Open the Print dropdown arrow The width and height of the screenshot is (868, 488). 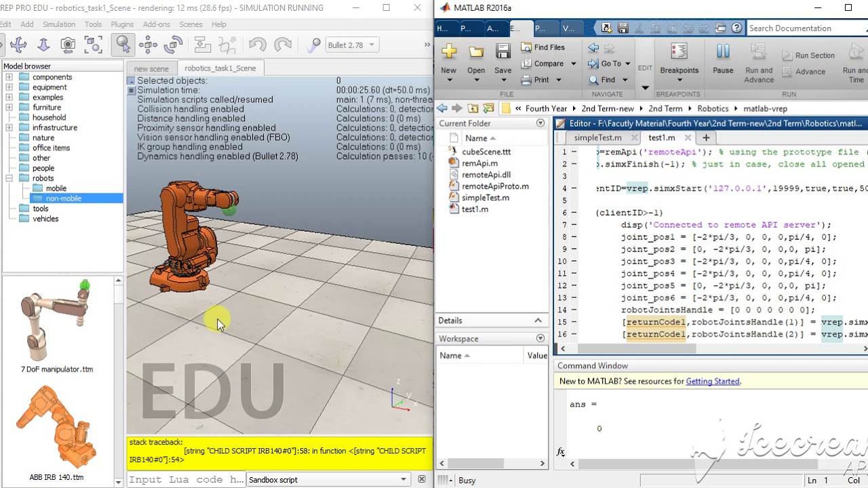[559, 80]
